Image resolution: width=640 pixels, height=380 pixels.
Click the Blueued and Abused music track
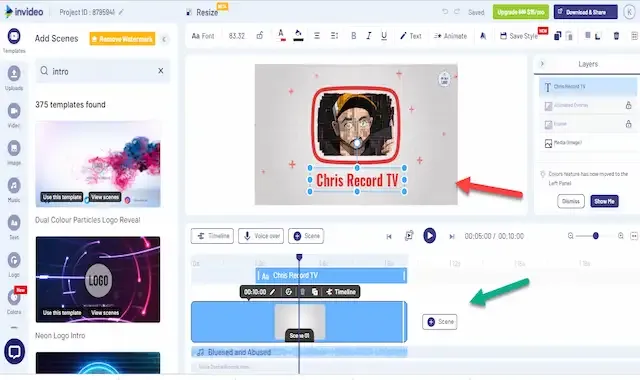click(x=299, y=352)
